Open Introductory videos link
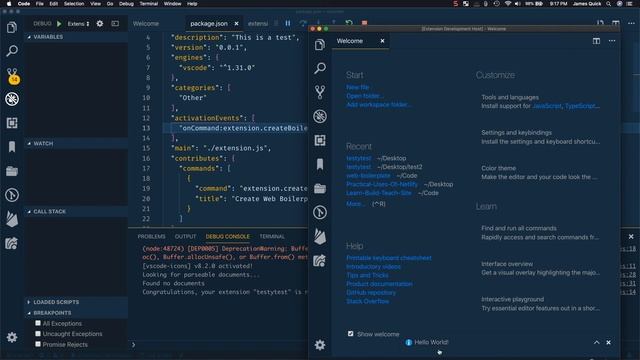This screenshot has width=640, height=360. pos(373,267)
